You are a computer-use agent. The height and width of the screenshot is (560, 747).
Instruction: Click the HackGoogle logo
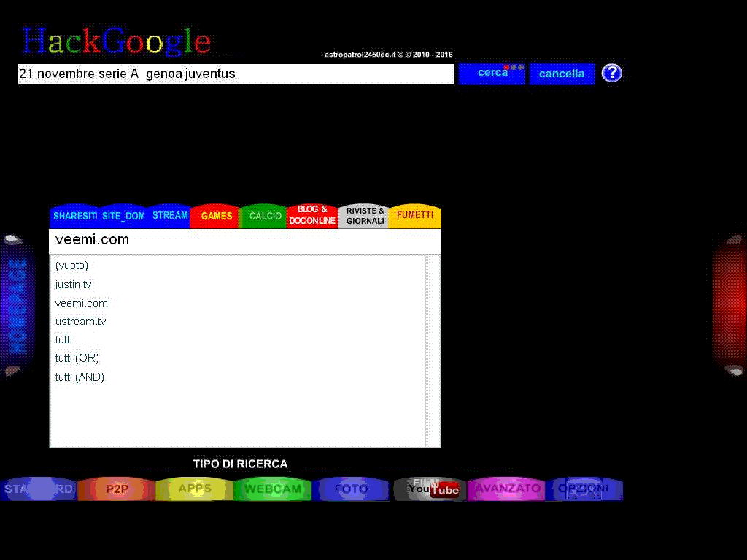[117, 41]
